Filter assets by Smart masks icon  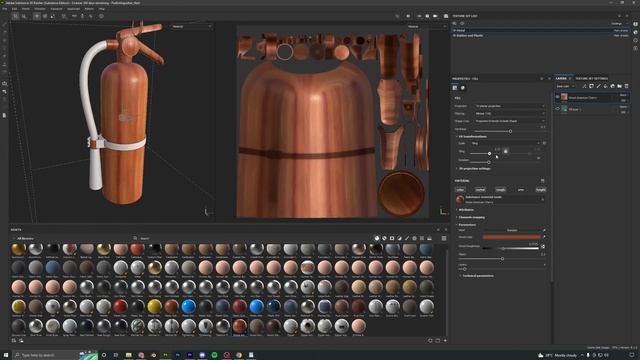click(x=392, y=238)
